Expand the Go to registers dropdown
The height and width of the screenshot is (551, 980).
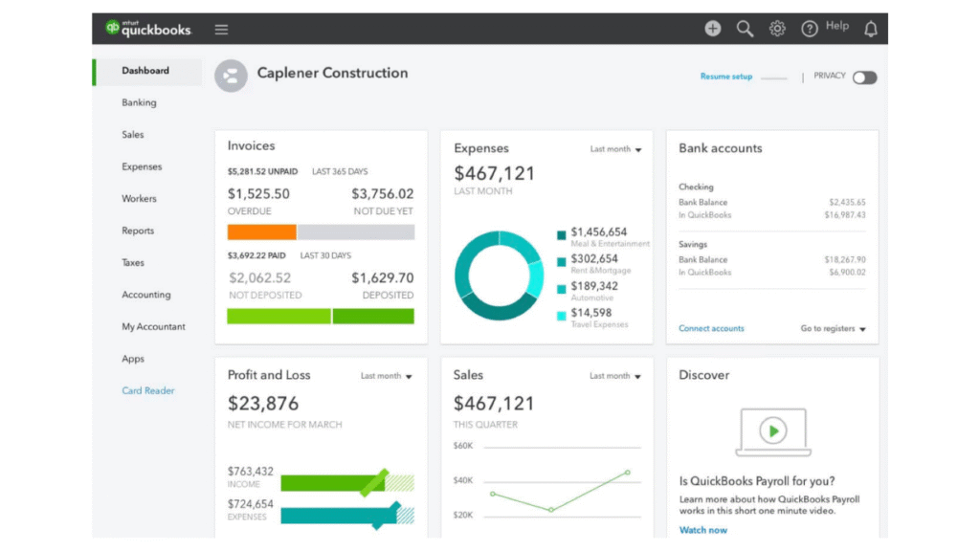pyautogui.click(x=833, y=329)
